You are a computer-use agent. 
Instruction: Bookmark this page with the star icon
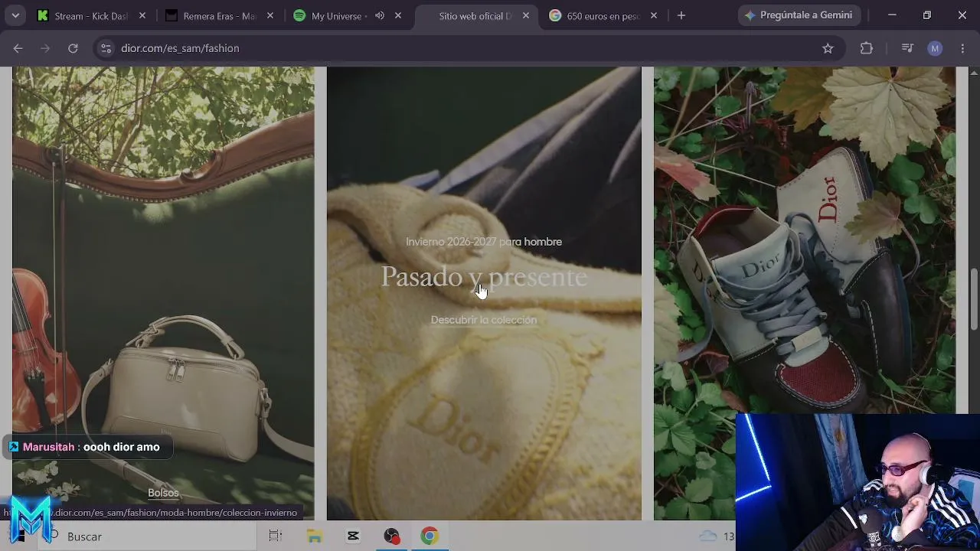828,48
